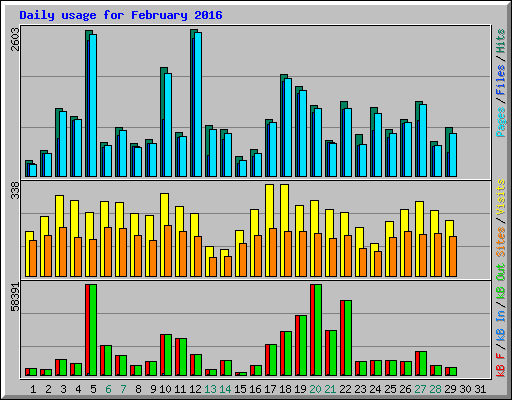
Task: Click the green weekend day label 28
Action: tap(435, 389)
